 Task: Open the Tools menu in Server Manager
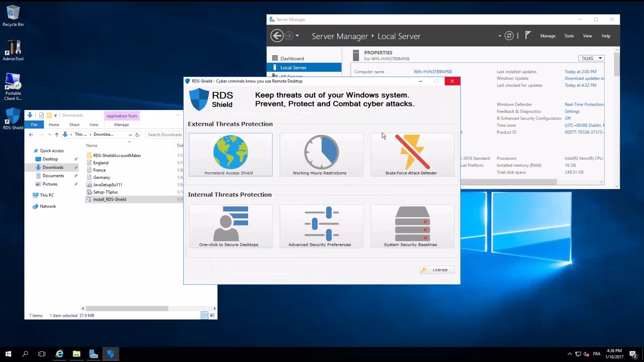coord(569,36)
